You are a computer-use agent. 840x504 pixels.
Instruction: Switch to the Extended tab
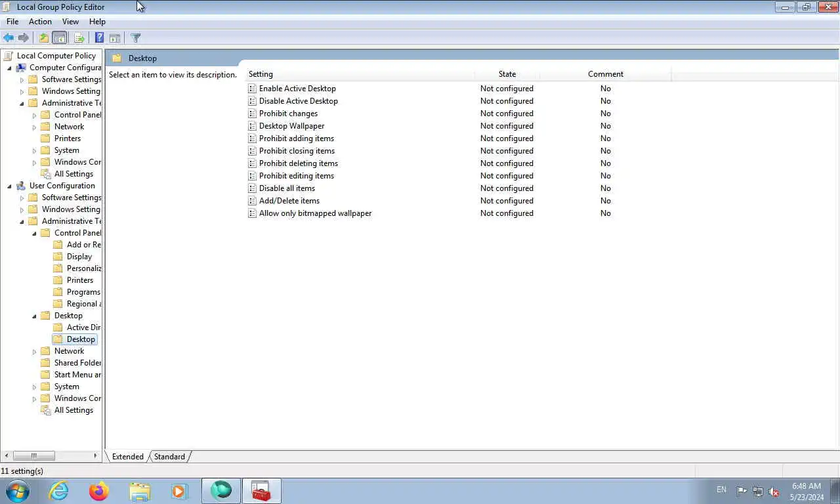tap(128, 457)
